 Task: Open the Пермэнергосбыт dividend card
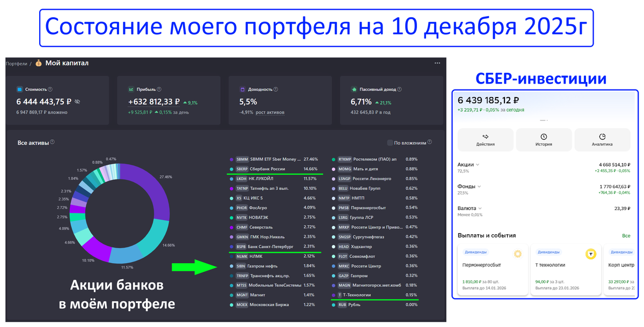click(492, 270)
